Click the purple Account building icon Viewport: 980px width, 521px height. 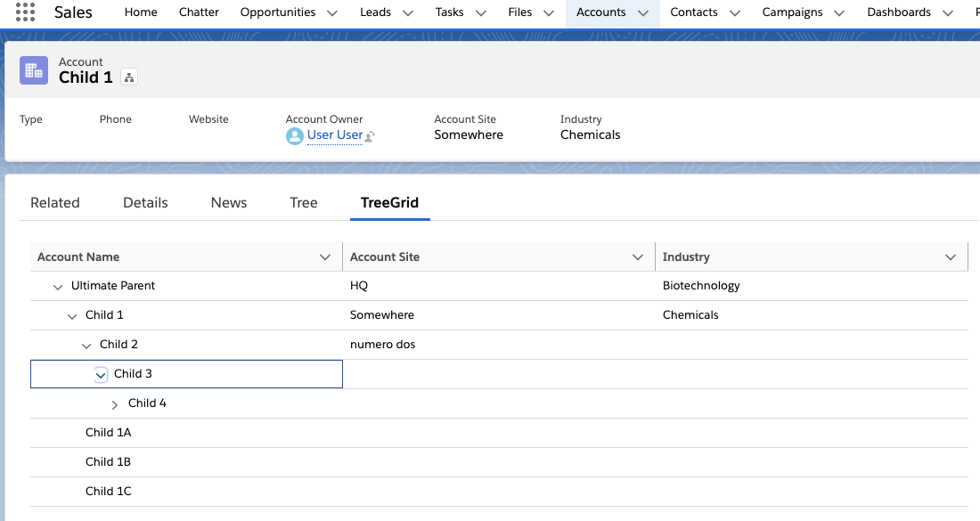34,70
